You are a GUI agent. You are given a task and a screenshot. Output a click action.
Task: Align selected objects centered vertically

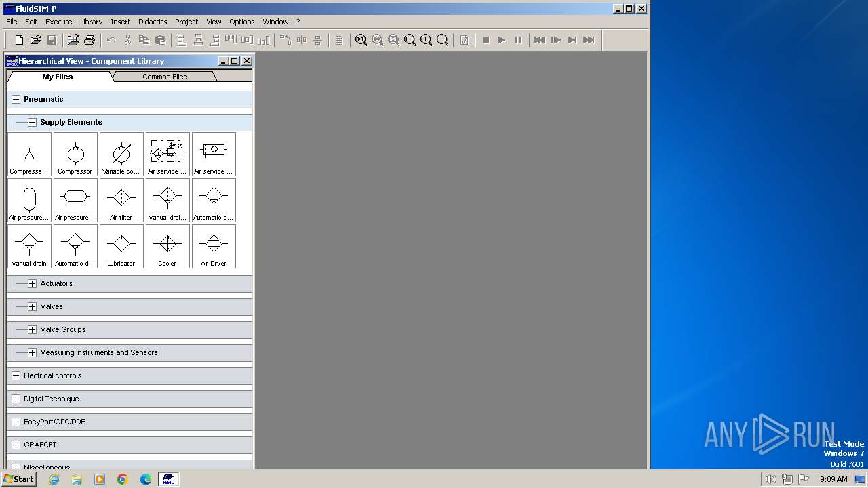[248, 40]
